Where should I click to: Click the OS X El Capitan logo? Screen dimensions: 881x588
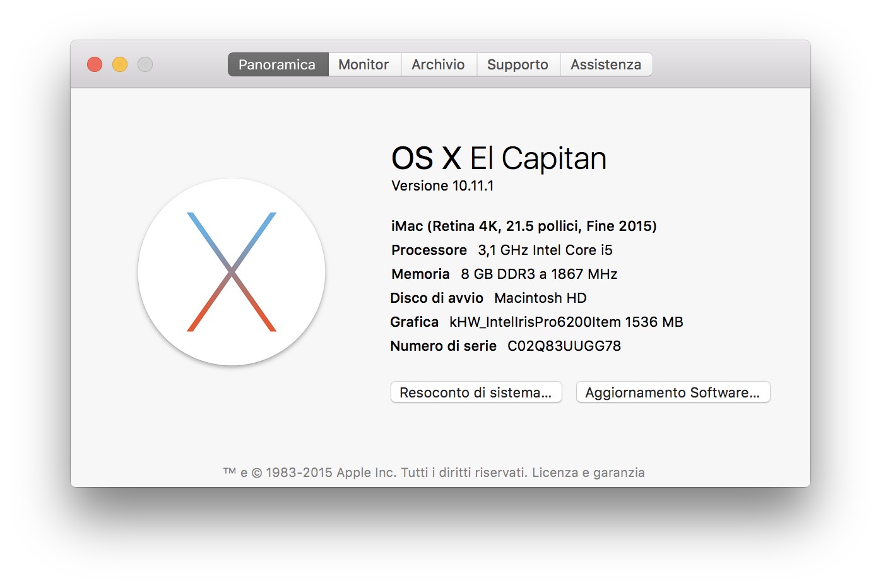232,272
